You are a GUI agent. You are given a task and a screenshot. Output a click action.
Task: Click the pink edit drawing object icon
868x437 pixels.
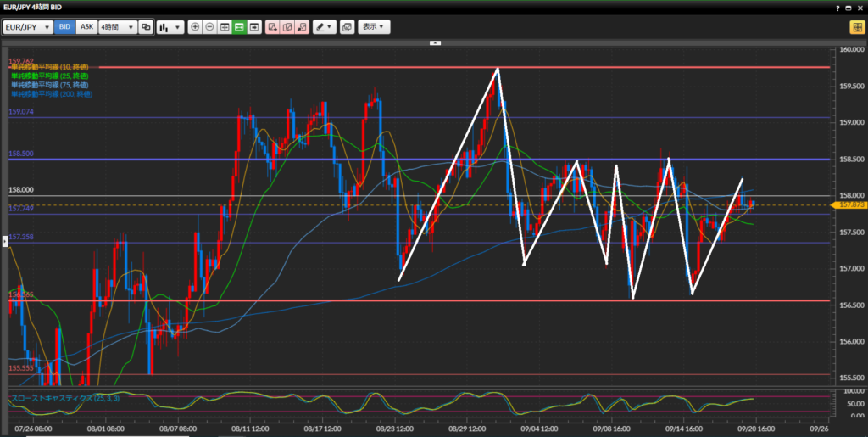tap(287, 27)
